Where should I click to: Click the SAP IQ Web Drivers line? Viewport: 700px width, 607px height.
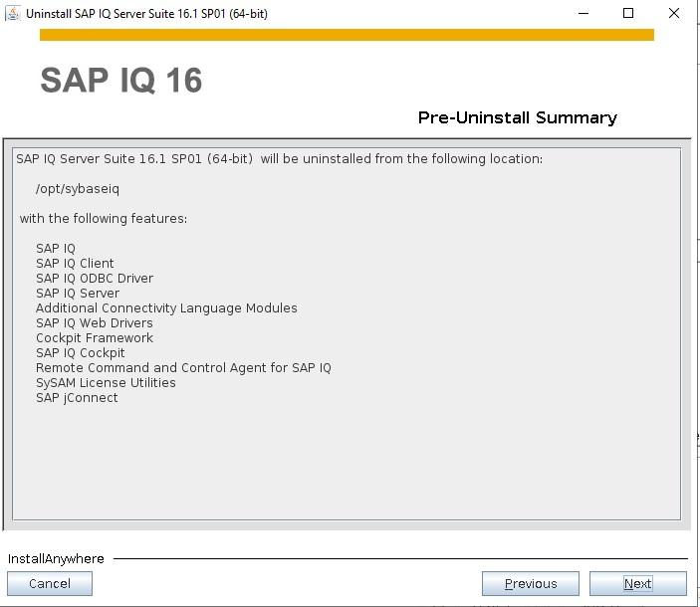[95, 322]
